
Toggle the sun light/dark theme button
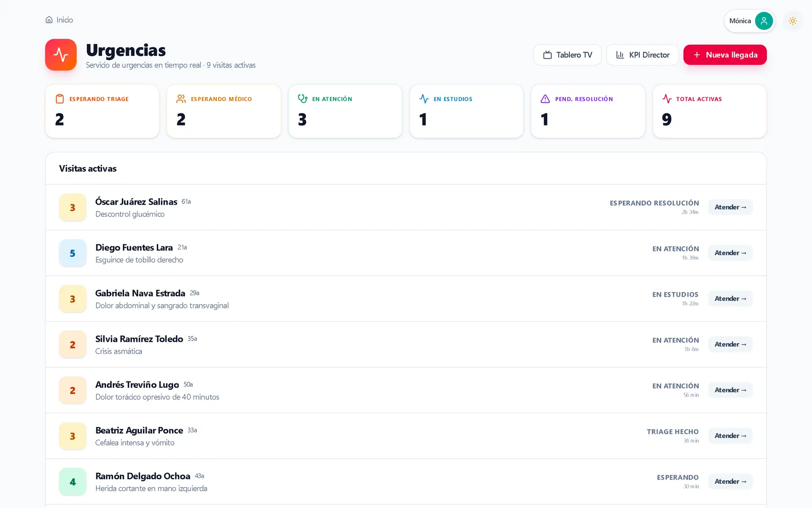(x=793, y=21)
